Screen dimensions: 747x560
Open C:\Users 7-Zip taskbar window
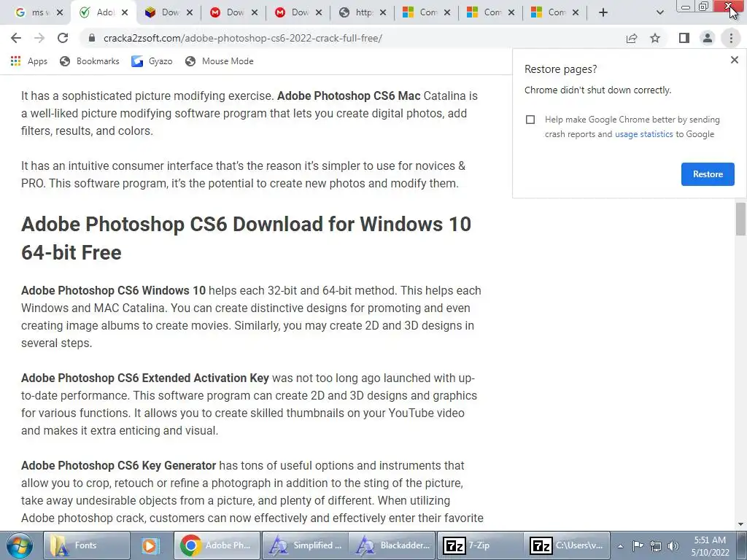pyautogui.click(x=567, y=545)
